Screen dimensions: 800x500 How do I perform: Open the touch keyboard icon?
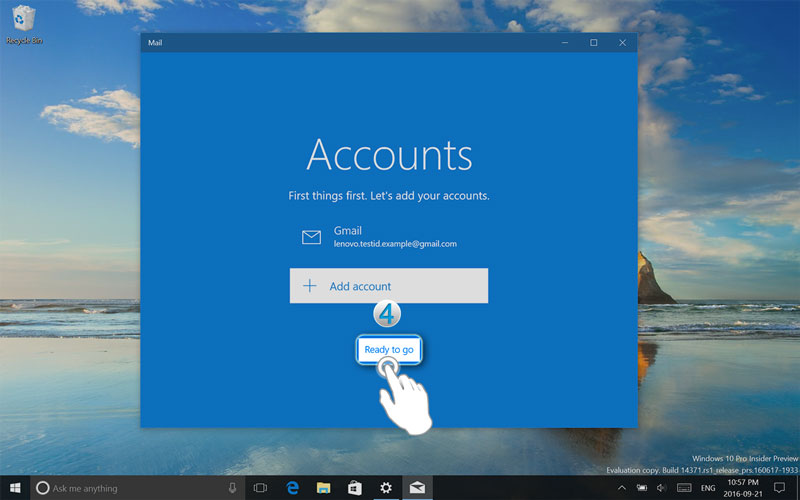(x=684, y=488)
